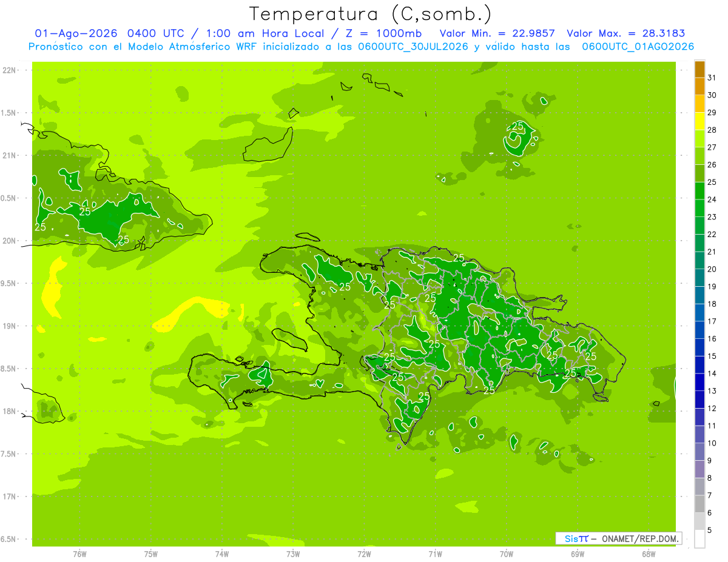Select the 72W longitude axis label
The height and width of the screenshot is (562, 728).
(x=364, y=554)
